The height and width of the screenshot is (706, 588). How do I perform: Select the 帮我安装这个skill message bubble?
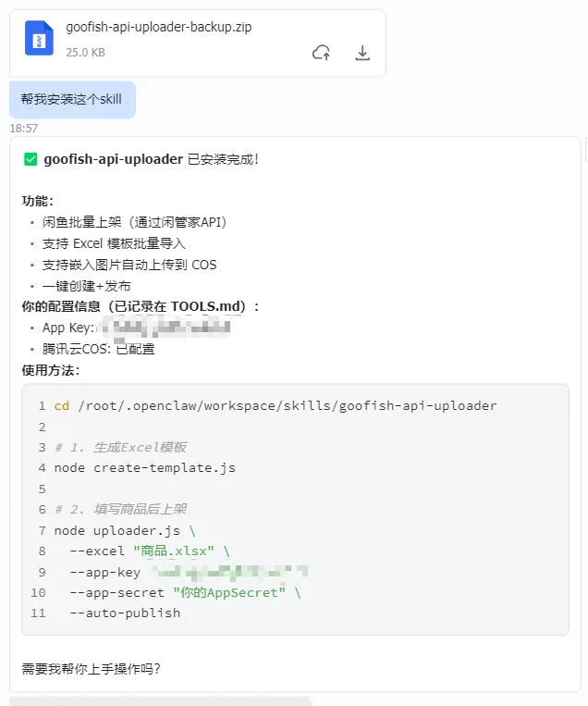(x=72, y=99)
